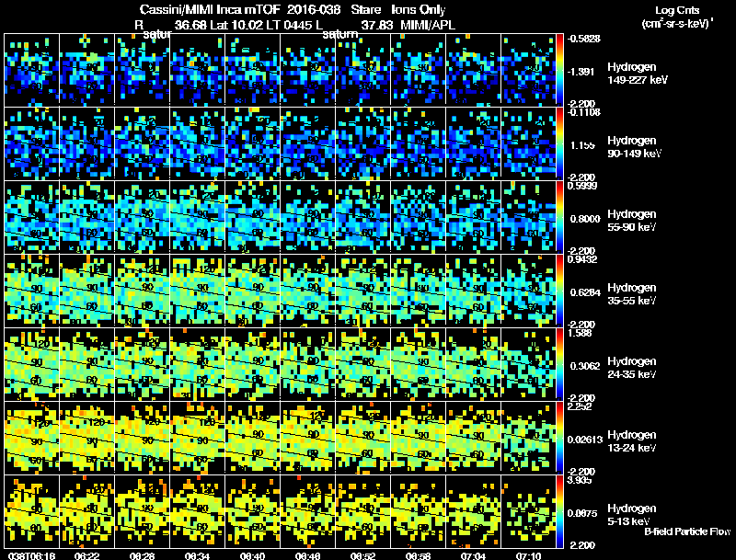Click the 0.02613 color scale value
The width and height of the screenshot is (736, 560).
[585, 440]
